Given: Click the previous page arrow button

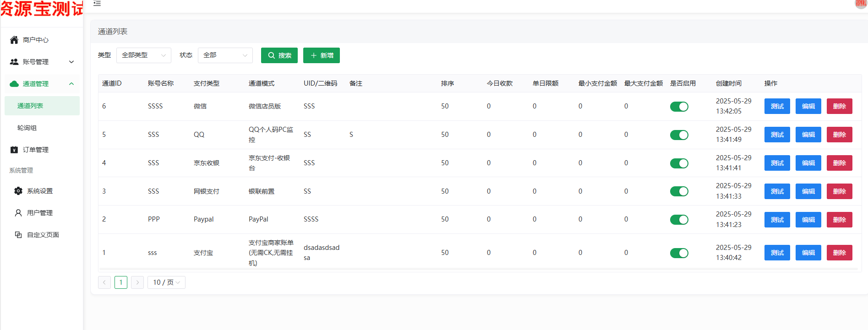Looking at the screenshot, I should tap(104, 282).
